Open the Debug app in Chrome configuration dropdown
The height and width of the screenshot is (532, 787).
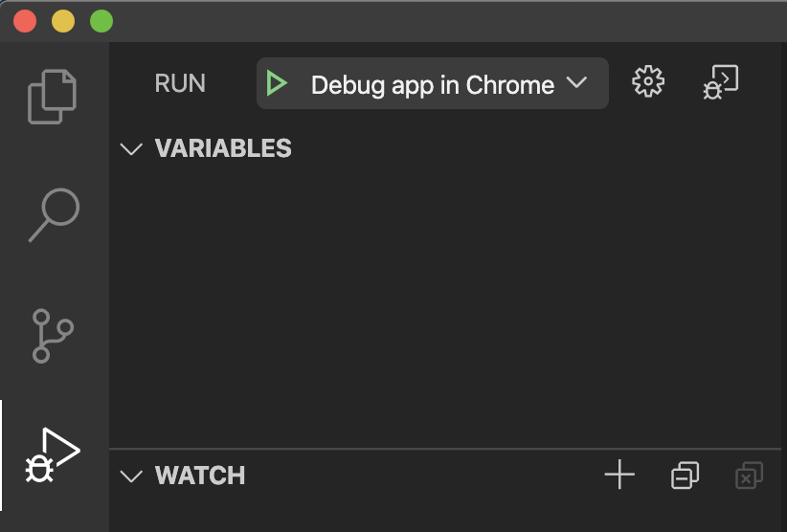pyautogui.click(x=433, y=83)
